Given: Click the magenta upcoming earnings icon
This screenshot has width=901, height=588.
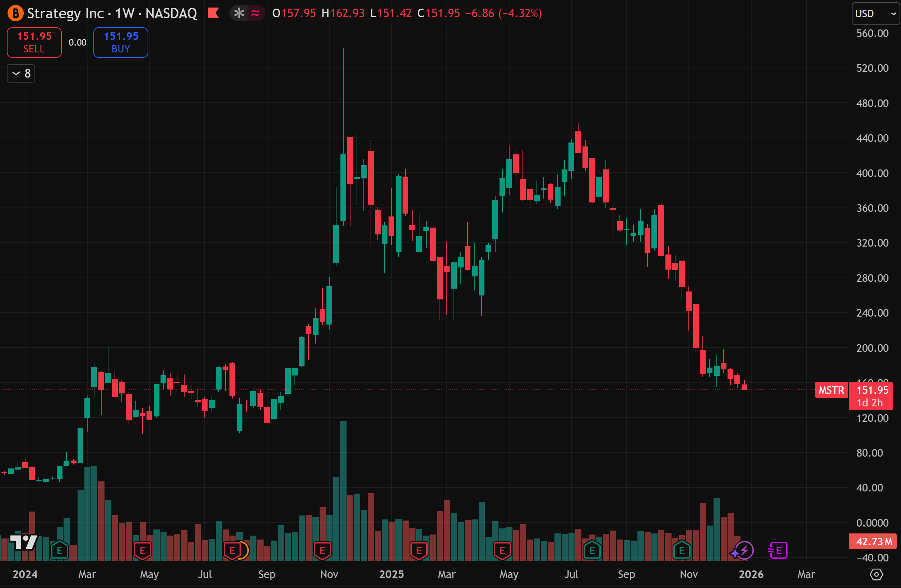Looking at the screenshot, I should coord(778,550).
